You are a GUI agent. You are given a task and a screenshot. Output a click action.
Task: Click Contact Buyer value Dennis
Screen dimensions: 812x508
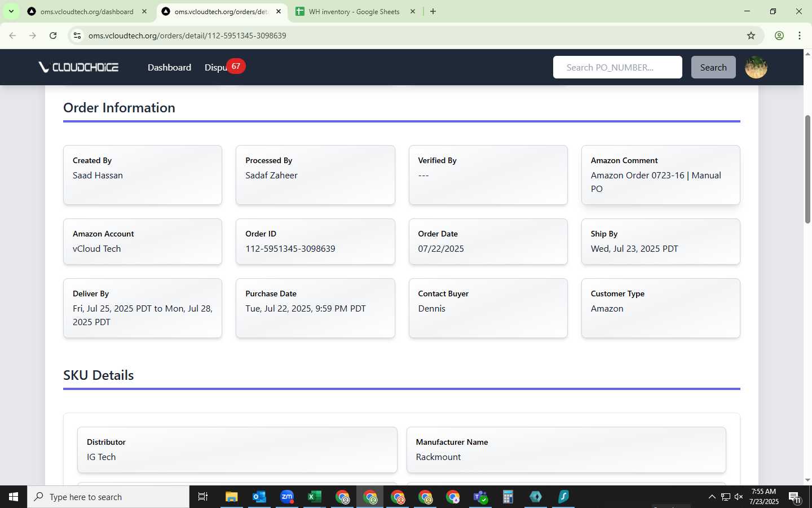pos(431,309)
